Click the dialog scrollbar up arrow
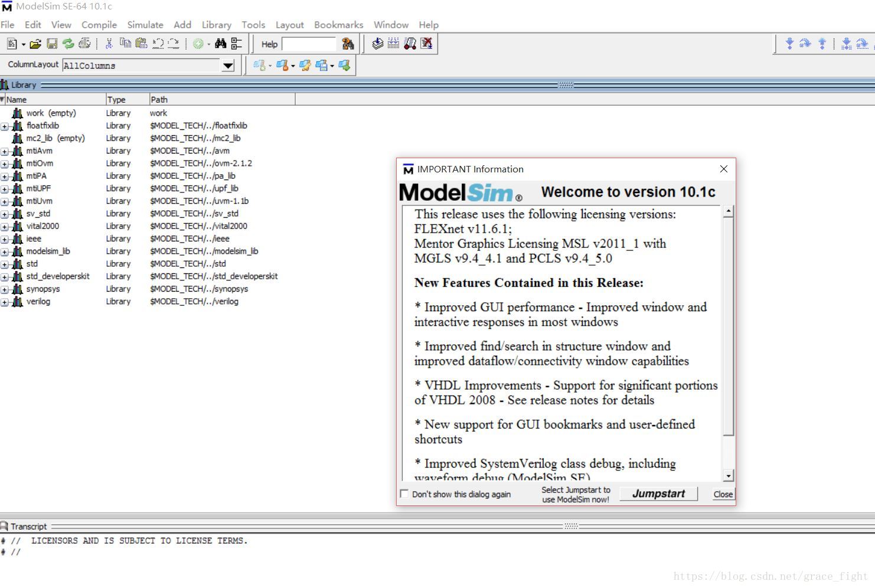The height and width of the screenshot is (588, 875). pos(729,211)
